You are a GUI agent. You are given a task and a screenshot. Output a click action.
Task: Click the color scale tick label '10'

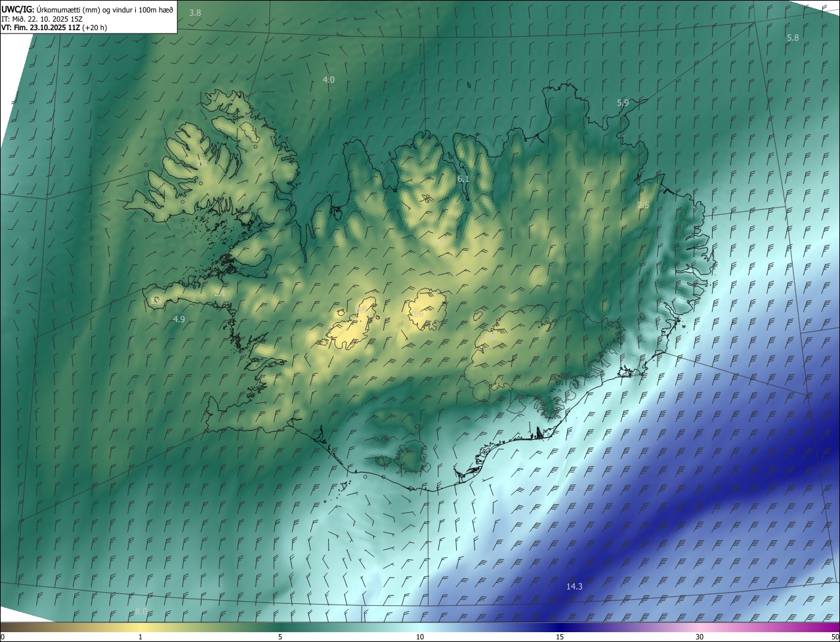click(420, 637)
